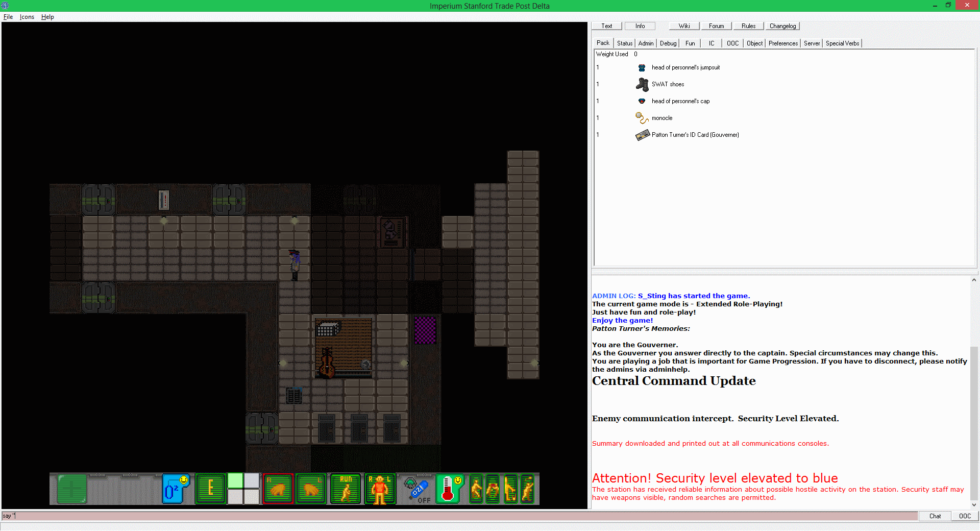980x531 pixels.
Task: Click the monocle item icon
Action: click(642, 118)
